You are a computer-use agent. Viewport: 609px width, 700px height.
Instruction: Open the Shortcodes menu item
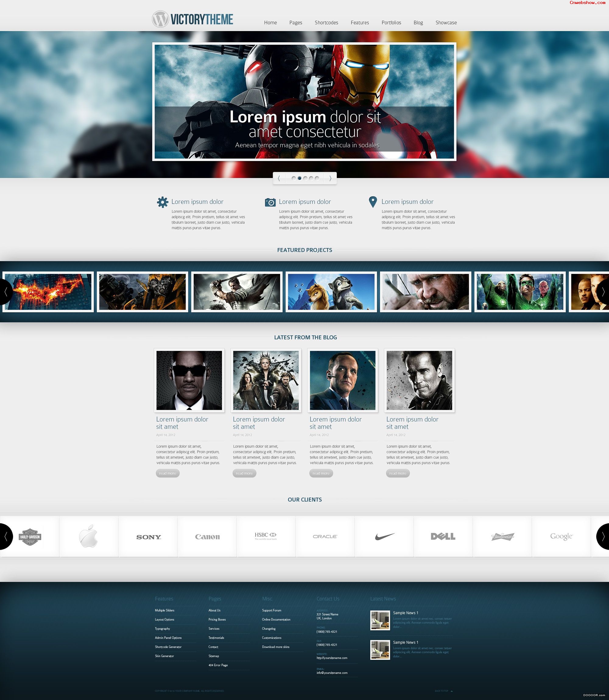[x=326, y=23]
